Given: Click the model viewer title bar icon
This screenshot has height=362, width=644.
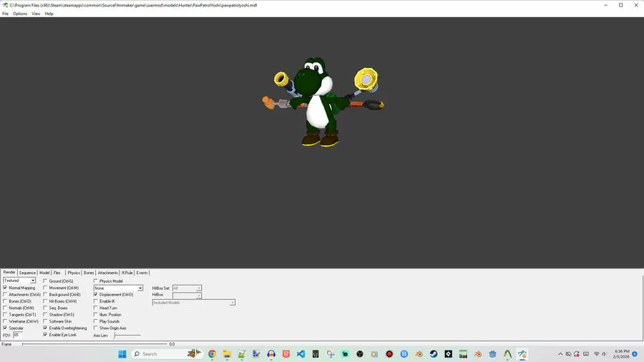Looking at the screenshot, I should tap(5, 5).
